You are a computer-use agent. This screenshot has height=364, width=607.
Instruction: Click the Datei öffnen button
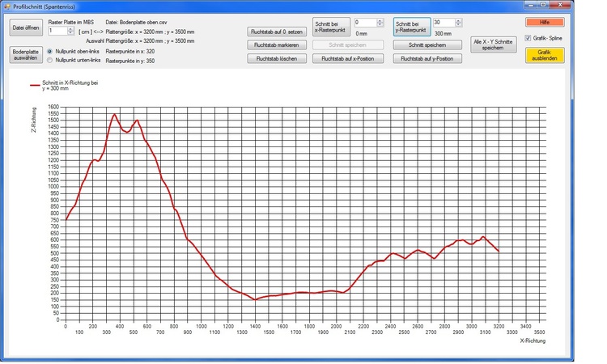pyautogui.click(x=26, y=28)
